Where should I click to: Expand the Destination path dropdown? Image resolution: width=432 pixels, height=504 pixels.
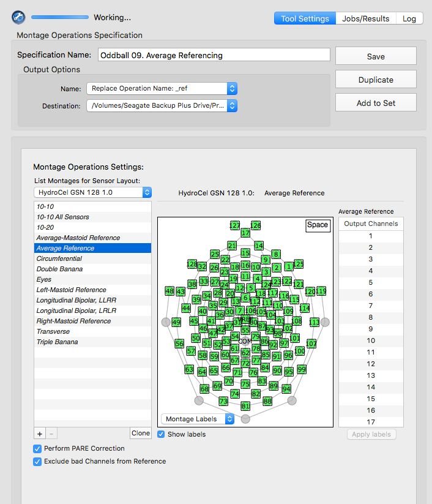pyautogui.click(x=162, y=105)
